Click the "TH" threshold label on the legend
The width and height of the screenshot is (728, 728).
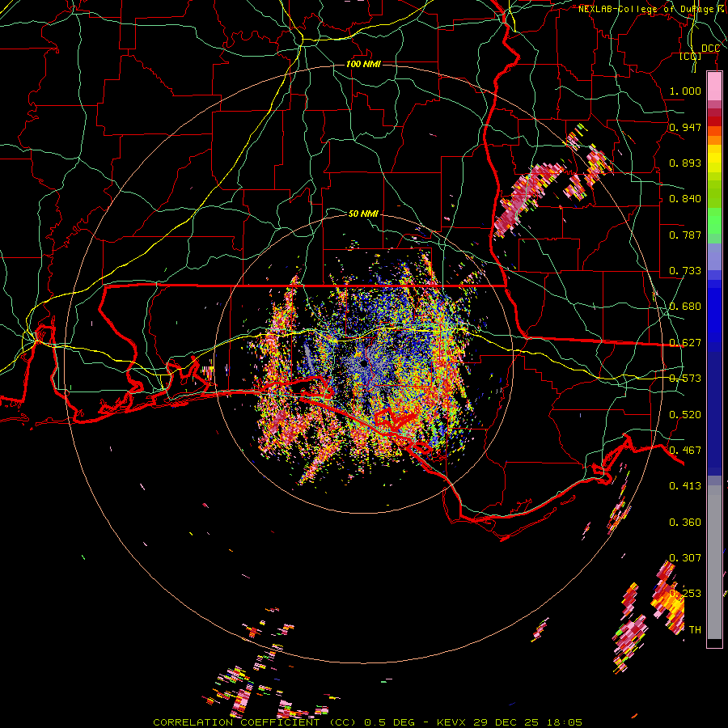695,629
